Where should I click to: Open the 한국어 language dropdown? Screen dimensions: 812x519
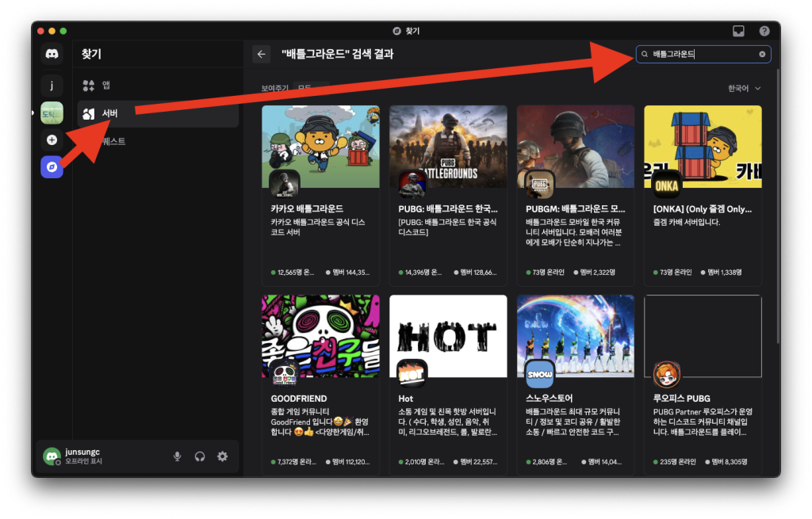744,89
